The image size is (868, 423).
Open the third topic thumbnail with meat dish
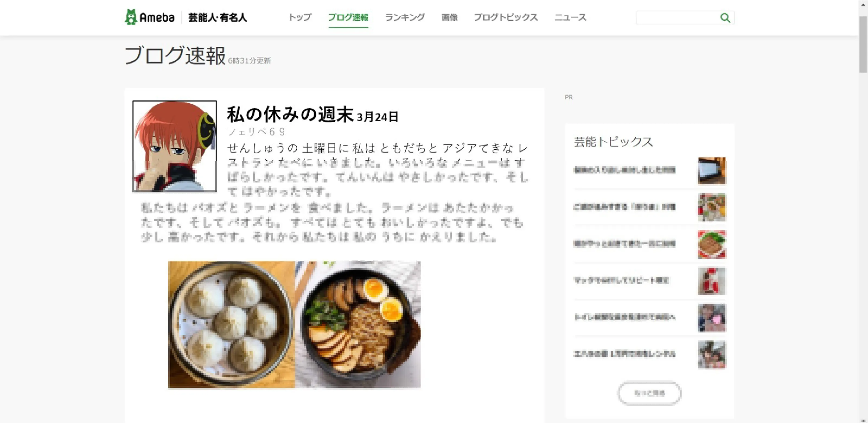click(x=712, y=244)
